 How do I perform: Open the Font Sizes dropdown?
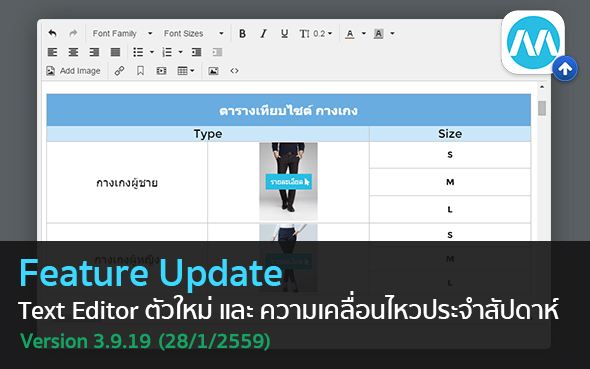[x=194, y=33]
